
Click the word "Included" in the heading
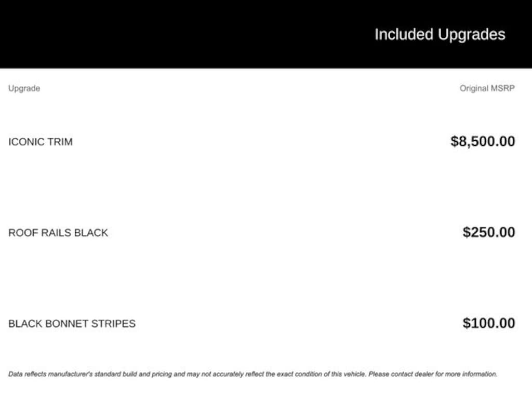click(x=404, y=35)
